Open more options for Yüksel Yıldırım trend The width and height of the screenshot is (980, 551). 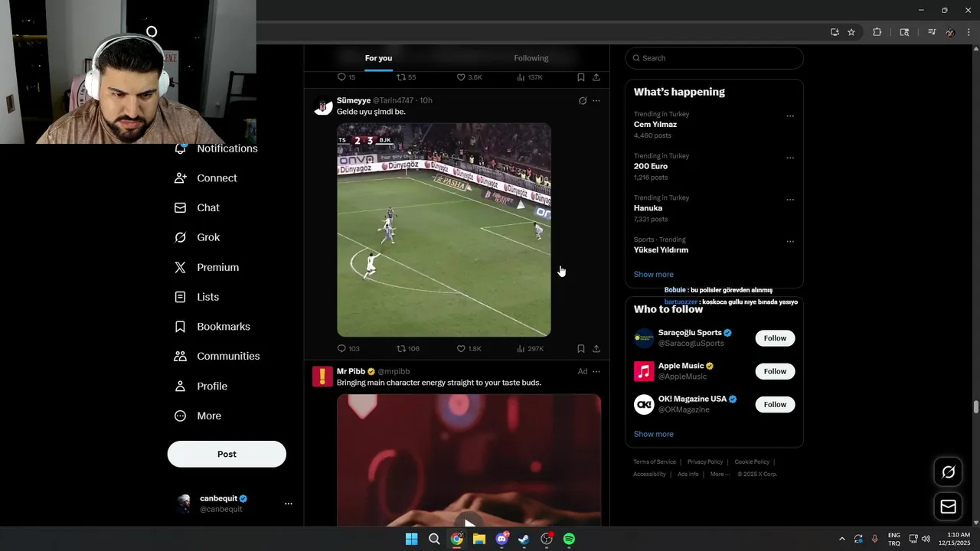790,242
